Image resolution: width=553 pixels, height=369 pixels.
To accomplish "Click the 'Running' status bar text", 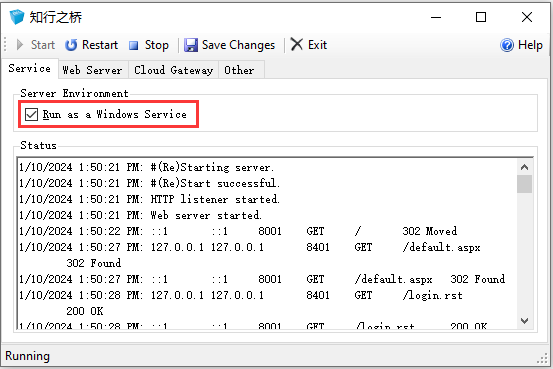I will click(28, 356).
